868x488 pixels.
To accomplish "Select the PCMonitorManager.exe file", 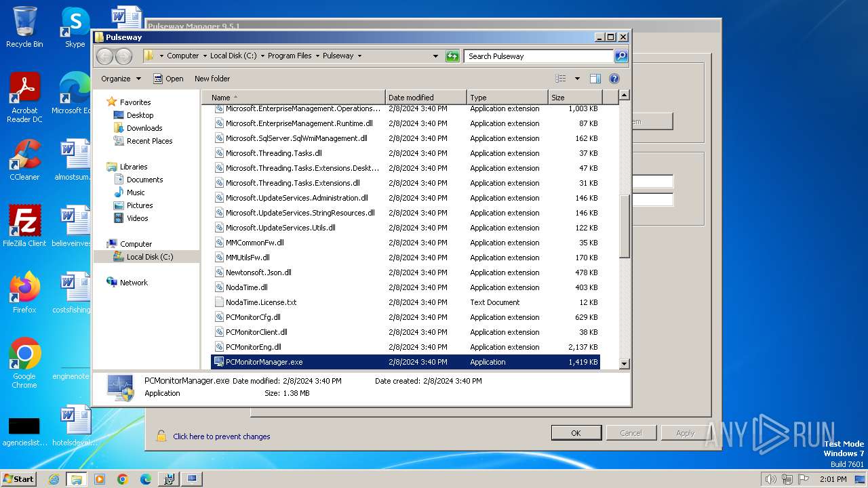I will tap(406, 362).
